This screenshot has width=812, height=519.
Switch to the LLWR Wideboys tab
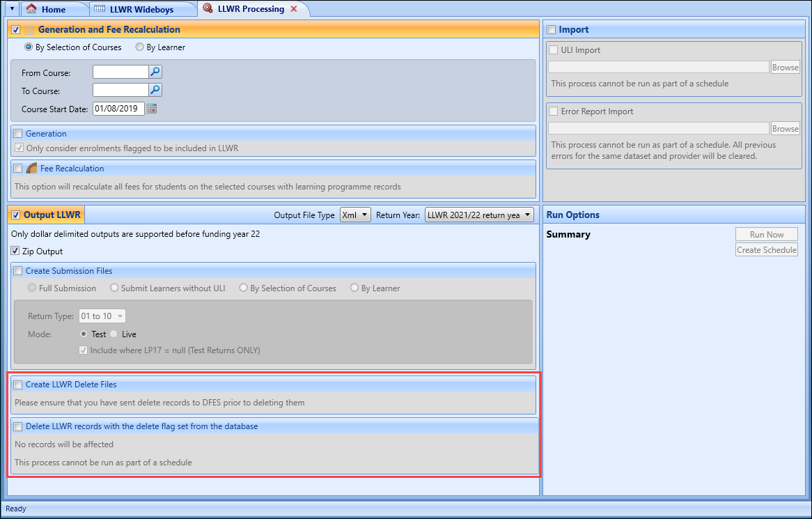point(141,9)
